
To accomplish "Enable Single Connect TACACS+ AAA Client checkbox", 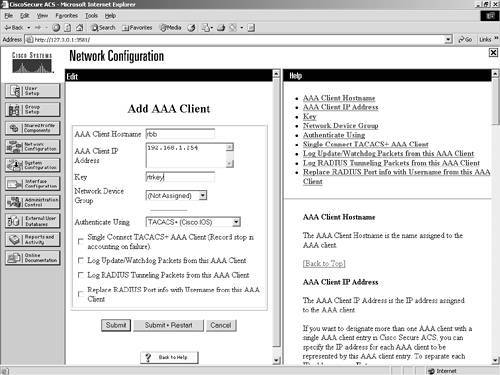I will click(80, 241).
